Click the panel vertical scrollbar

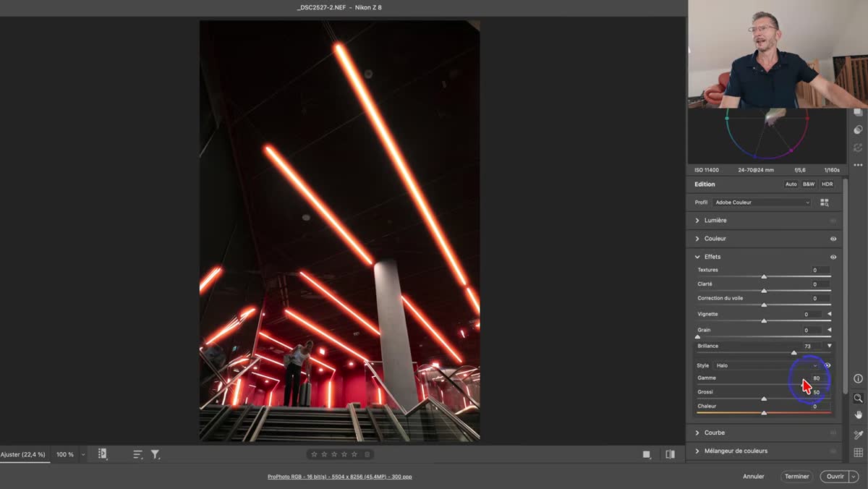click(844, 286)
